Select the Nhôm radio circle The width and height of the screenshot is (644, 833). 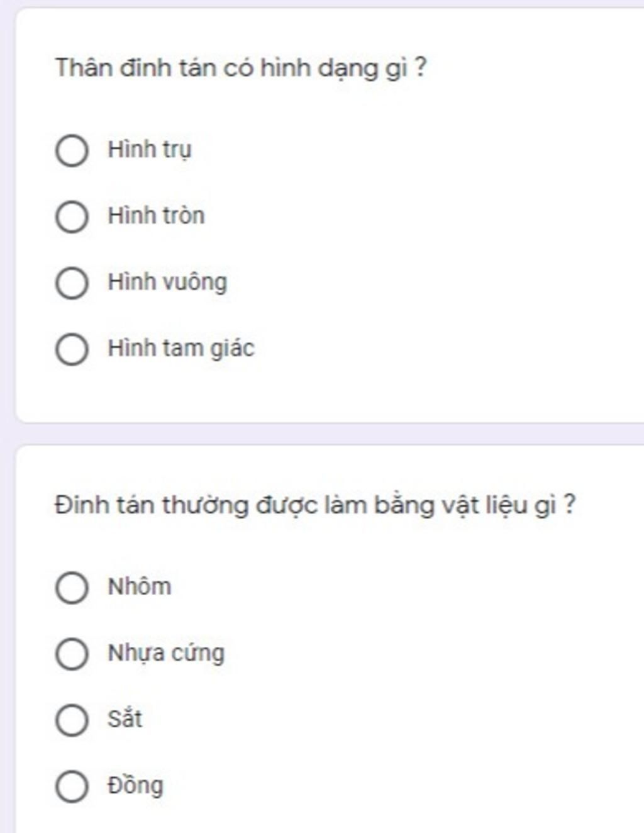[72, 588]
